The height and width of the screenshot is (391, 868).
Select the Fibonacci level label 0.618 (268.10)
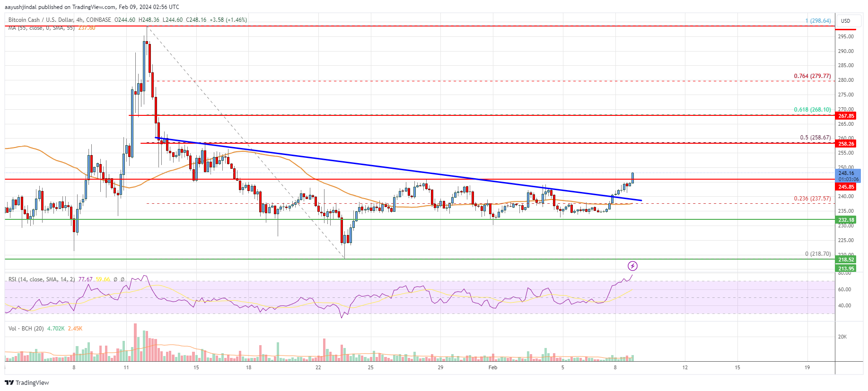click(812, 110)
